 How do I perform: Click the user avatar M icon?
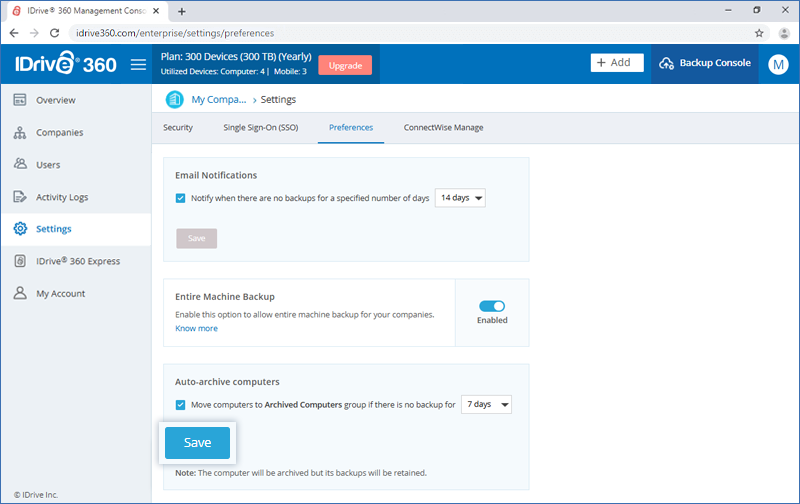click(778, 64)
